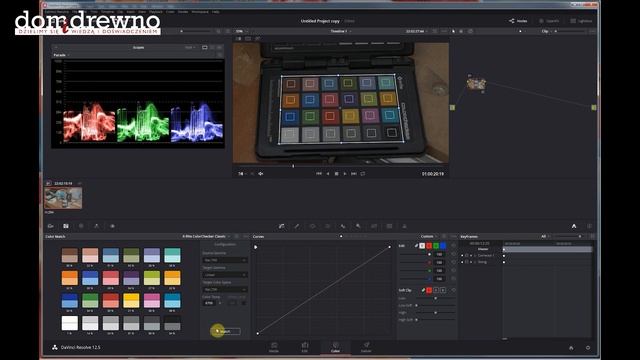The image size is (640, 360).
Task: Open the Sizing palette
Action: (x=374, y=226)
